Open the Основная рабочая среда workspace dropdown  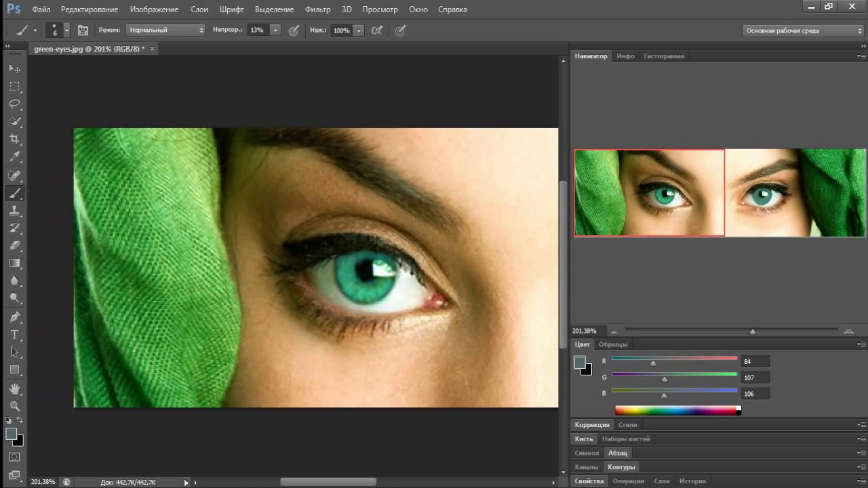pyautogui.click(x=804, y=30)
